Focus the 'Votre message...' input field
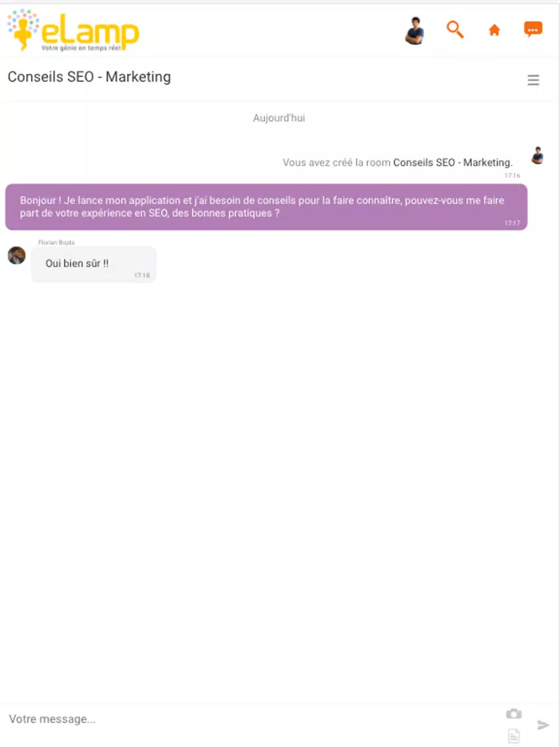The image size is (560, 747). pyautogui.click(x=252, y=719)
